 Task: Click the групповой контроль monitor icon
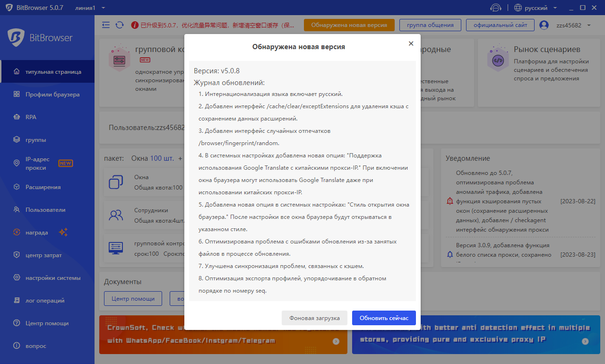click(x=116, y=248)
